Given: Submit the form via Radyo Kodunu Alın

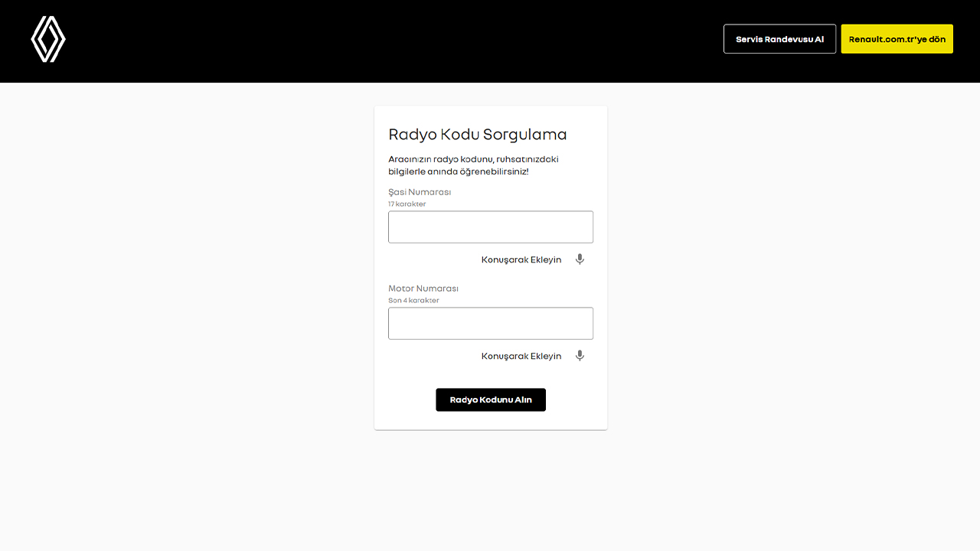Looking at the screenshot, I should click(491, 399).
